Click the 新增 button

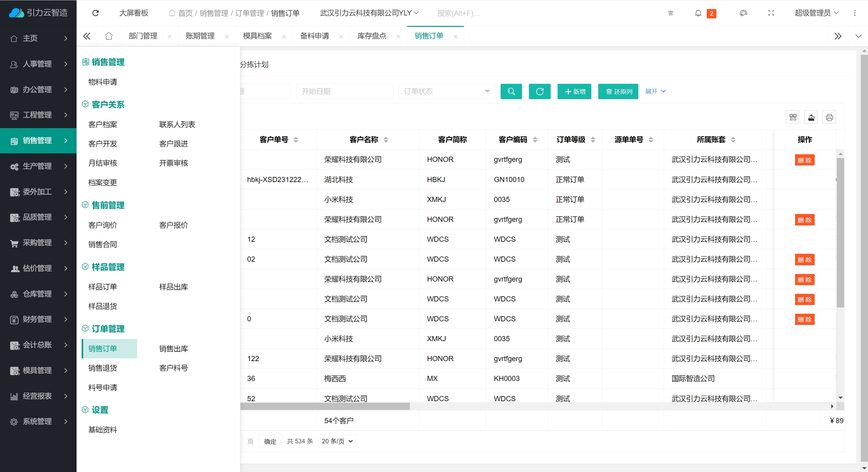pyautogui.click(x=574, y=91)
